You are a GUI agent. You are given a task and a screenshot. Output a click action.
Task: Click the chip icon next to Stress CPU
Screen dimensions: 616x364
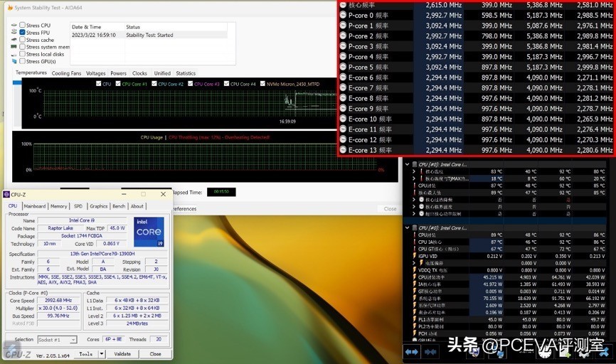(x=14, y=25)
